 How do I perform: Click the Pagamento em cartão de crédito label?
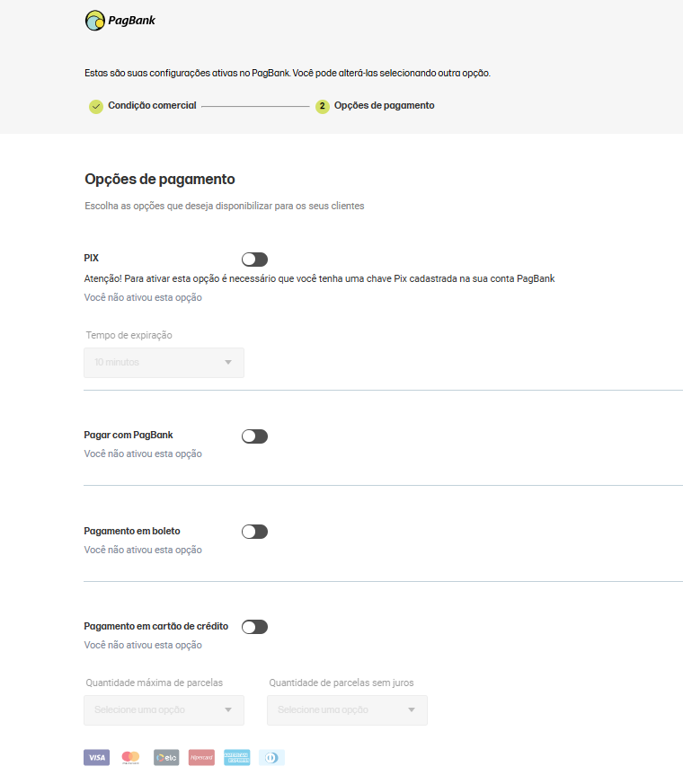(156, 626)
